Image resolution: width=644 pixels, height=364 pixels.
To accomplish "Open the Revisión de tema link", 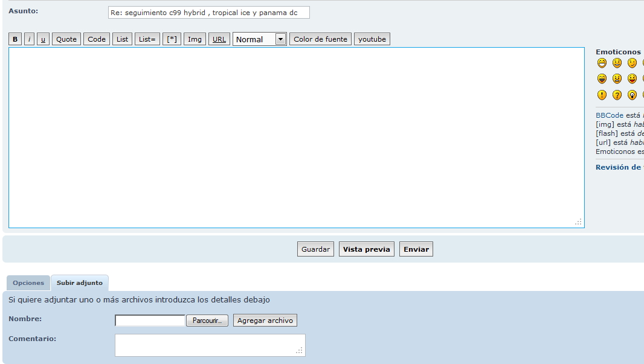I will tap(620, 167).
